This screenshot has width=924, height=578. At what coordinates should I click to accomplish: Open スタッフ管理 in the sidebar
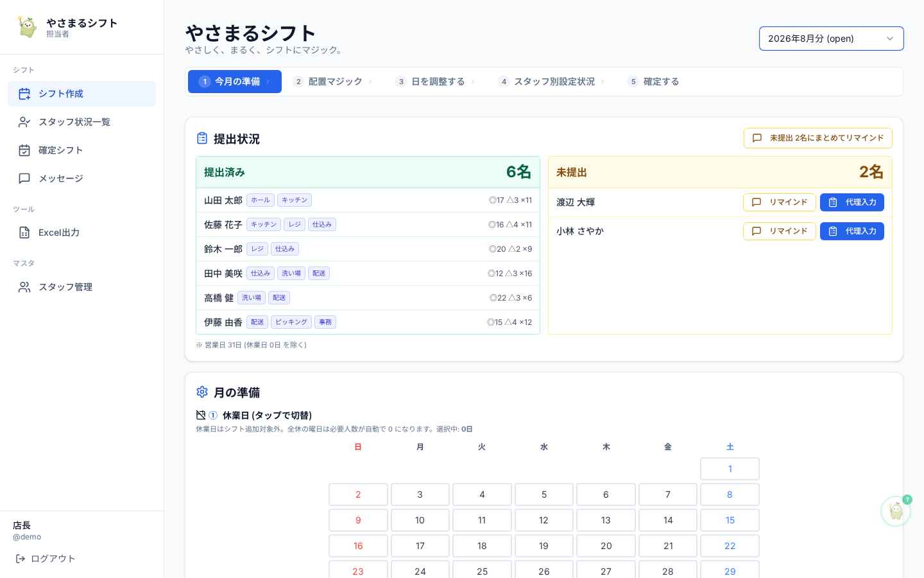tap(81, 287)
